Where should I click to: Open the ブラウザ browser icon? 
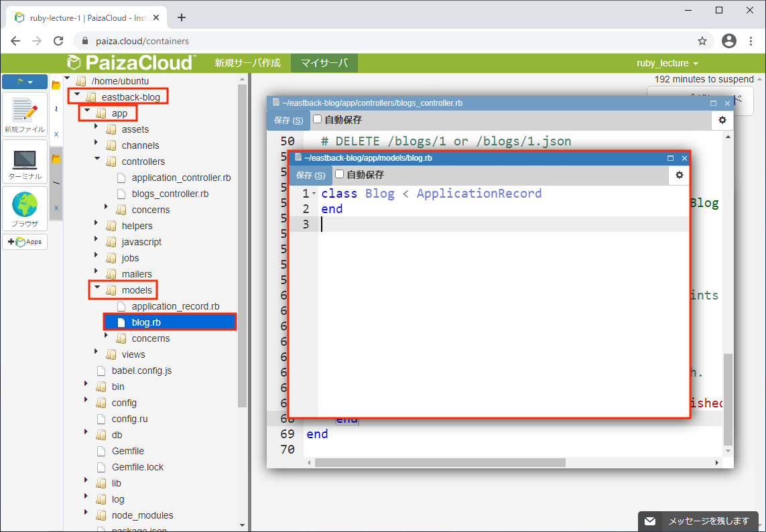25,208
